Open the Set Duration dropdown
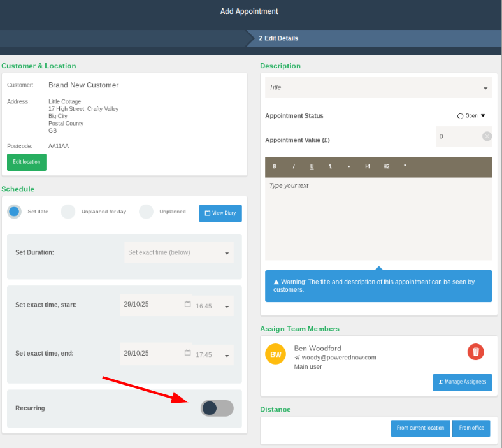502x448 pixels. coord(179,252)
